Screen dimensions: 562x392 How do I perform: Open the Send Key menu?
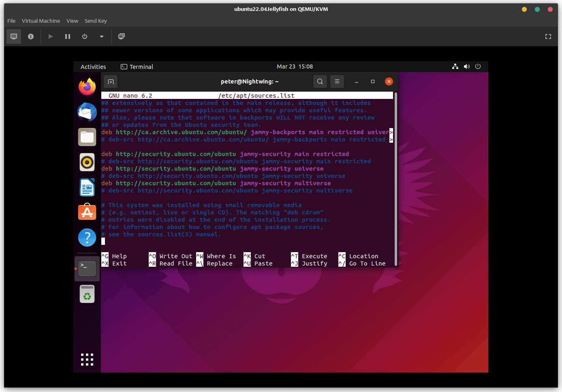point(96,21)
